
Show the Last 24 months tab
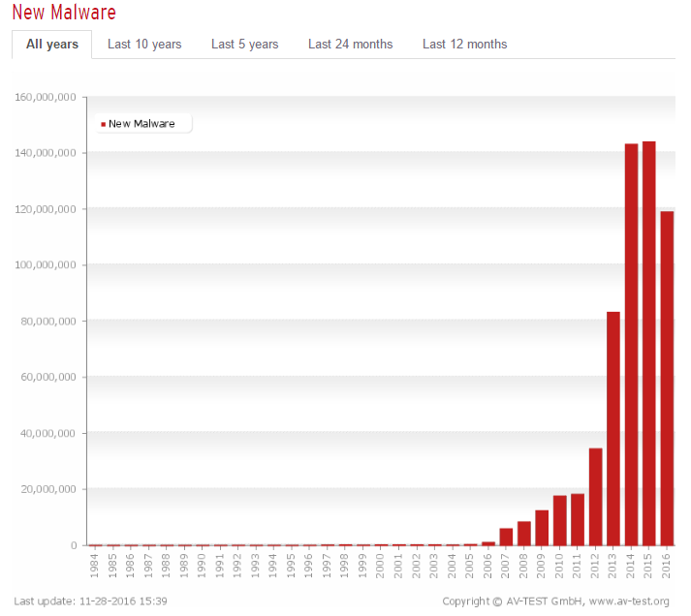[x=350, y=45]
